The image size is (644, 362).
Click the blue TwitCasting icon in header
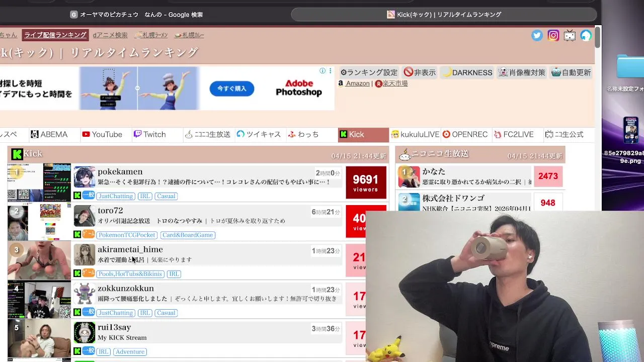click(x=586, y=35)
